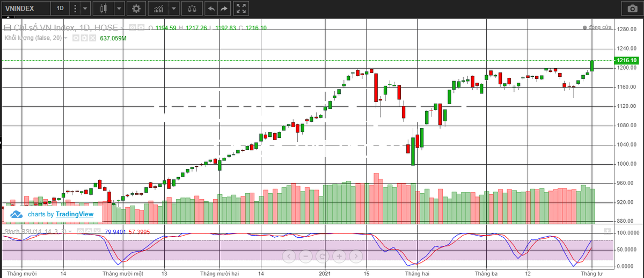644x278 pixels.
Task: Open the VN Index title dropdown arrow
Action: pos(122,28)
